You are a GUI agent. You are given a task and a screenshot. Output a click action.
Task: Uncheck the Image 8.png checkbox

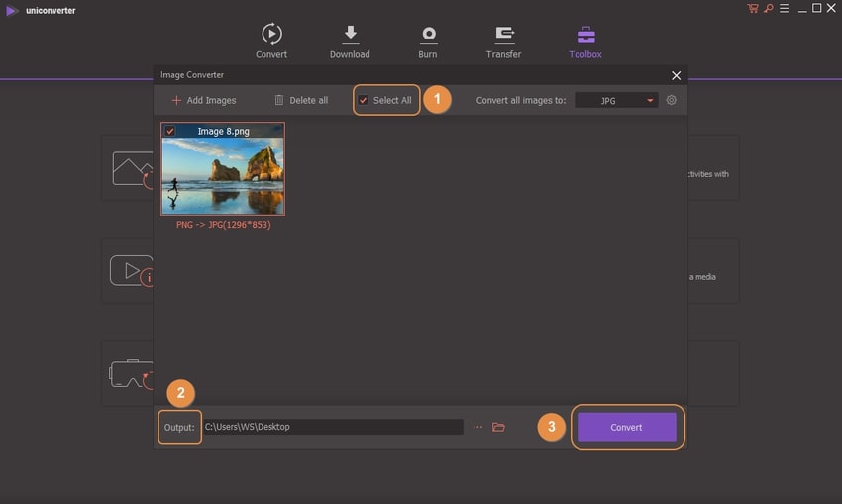click(x=170, y=131)
